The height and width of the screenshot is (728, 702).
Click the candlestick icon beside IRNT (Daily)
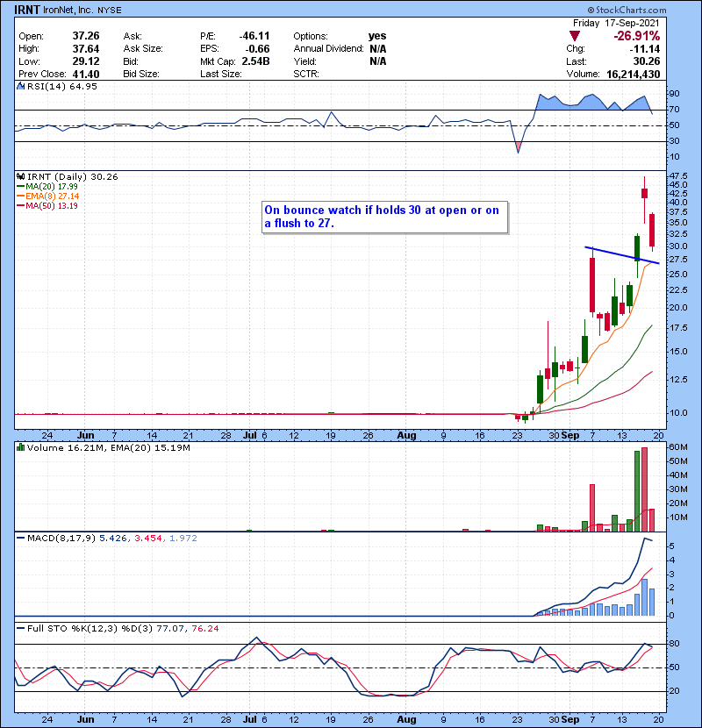[x=20, y=176]
